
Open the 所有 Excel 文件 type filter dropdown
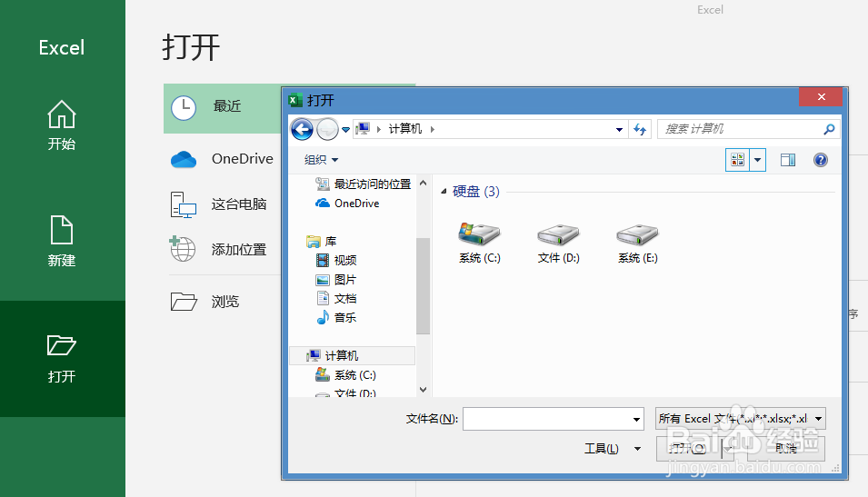point(741,419)
